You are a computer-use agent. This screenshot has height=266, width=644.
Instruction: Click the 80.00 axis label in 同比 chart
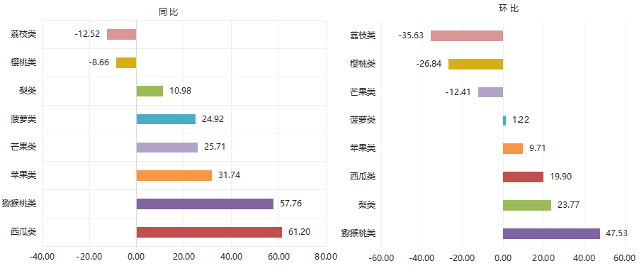[326, 257]
